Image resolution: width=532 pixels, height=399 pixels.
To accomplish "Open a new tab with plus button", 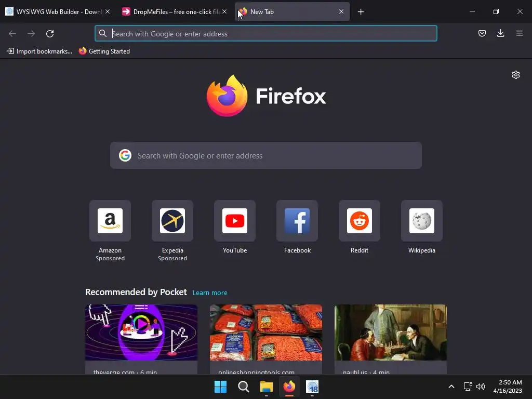I will 361,12.
